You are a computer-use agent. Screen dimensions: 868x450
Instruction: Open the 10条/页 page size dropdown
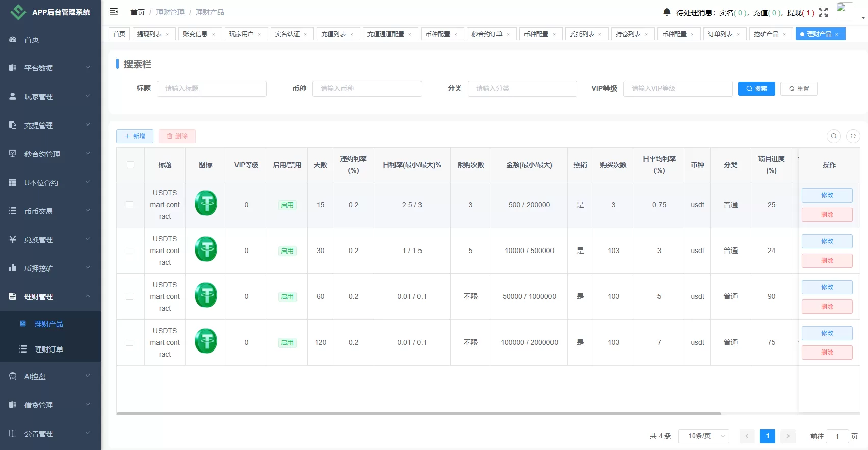click(703, 436)
